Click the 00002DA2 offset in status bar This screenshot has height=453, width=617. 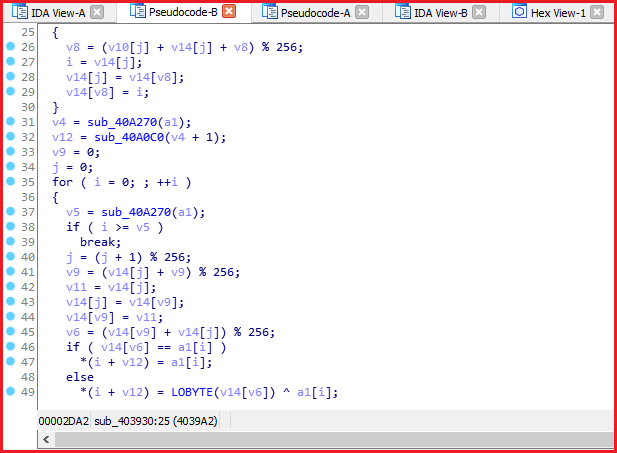[x=64, y=421]
